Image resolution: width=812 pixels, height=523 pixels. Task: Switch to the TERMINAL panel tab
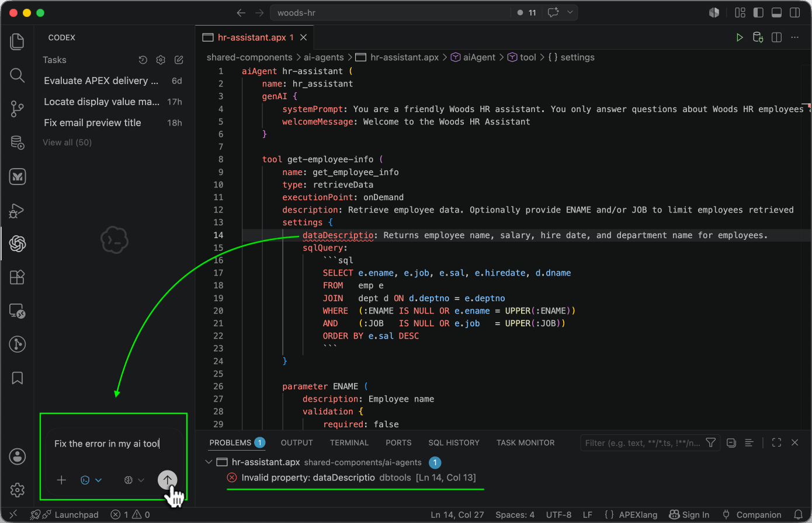pyautogui.click(x=349, y=442)
